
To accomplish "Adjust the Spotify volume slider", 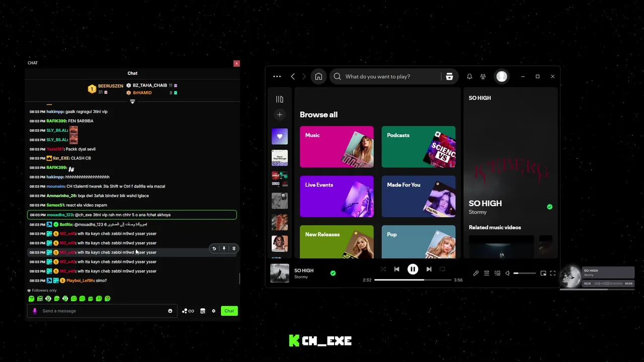I will 524,273.
